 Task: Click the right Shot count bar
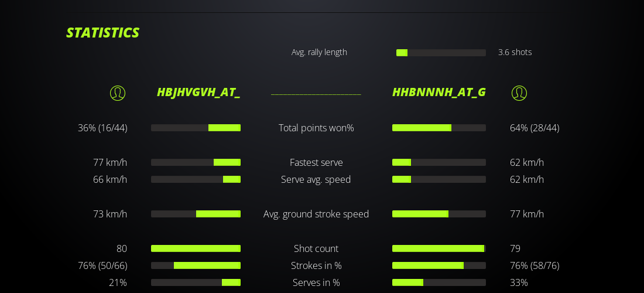click(x=439, y=248)
